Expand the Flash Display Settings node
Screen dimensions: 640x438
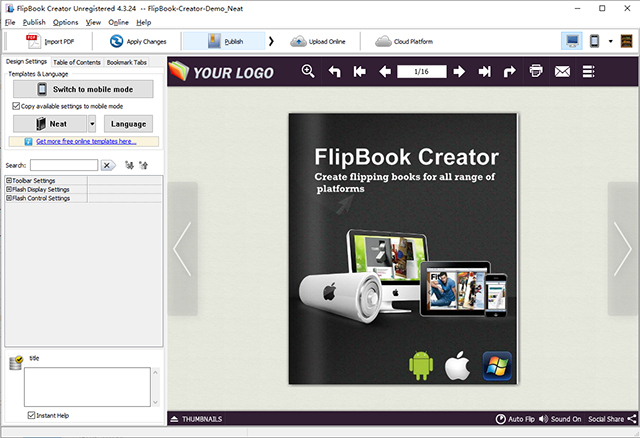(9, 189)
